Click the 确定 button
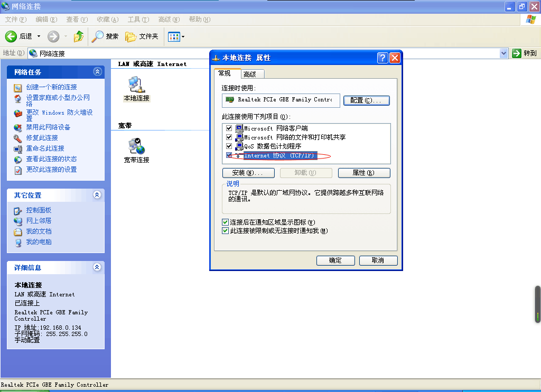 click(x=335, y=260)
